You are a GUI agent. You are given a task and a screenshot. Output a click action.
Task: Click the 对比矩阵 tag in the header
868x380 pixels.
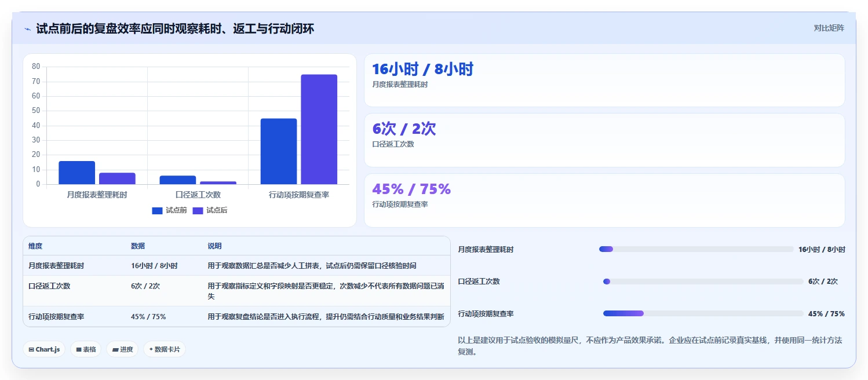pyautogui.click(x=829, y=28)
